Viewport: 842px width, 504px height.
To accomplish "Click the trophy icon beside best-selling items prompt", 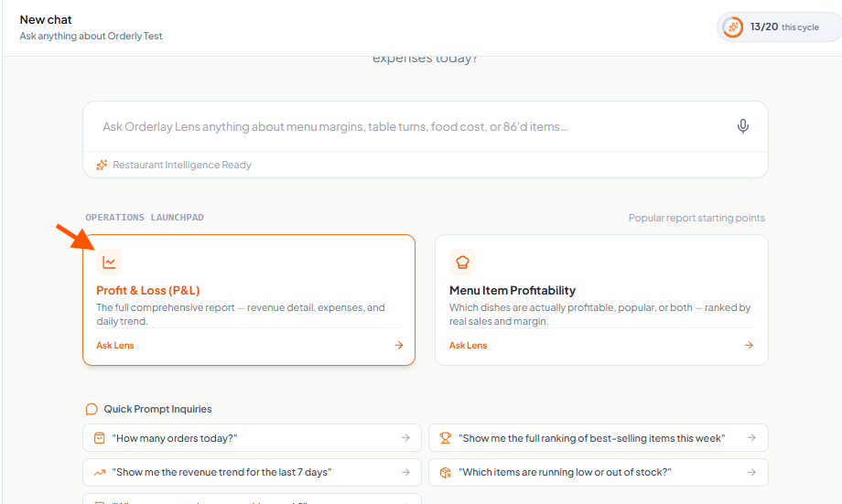I will coord(445,438).
